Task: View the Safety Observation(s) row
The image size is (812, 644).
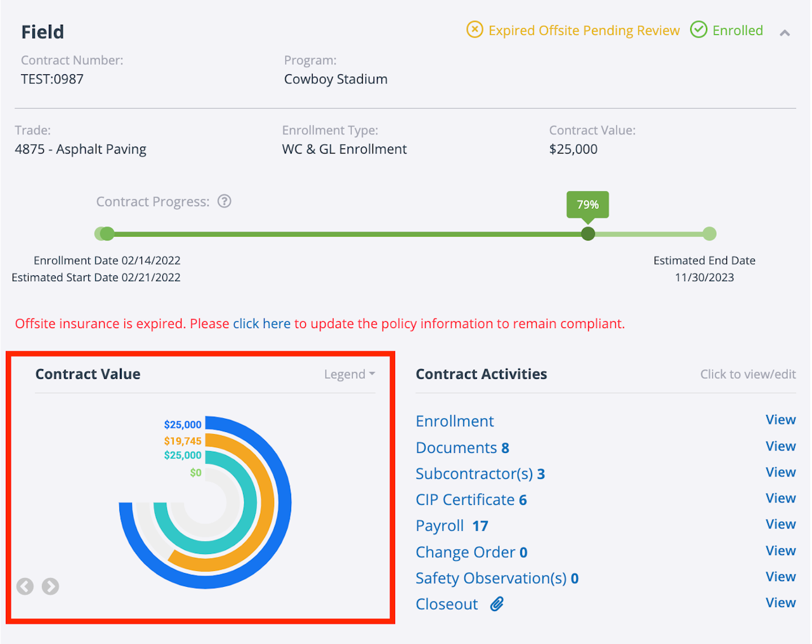Action: [x=780, y=577]
